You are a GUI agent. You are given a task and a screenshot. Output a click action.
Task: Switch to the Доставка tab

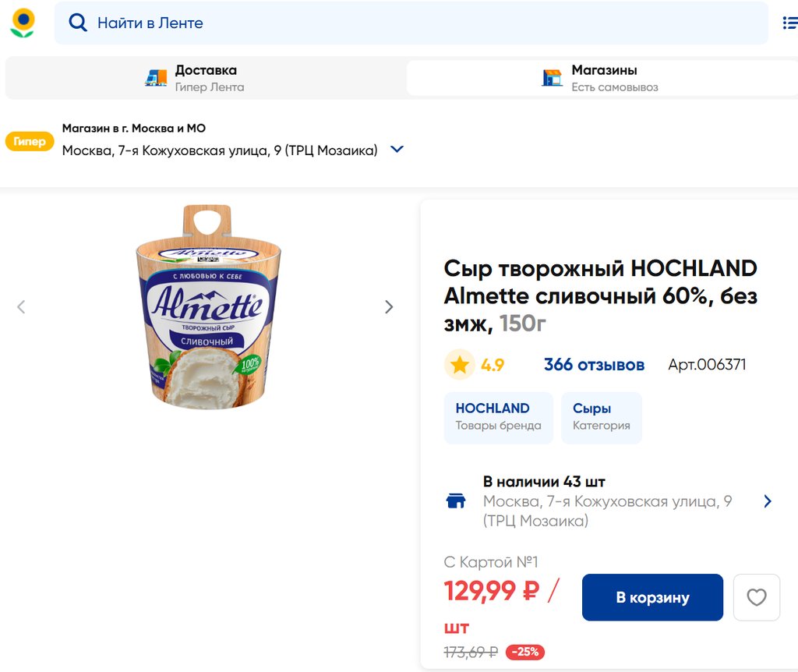pos(206,78)
